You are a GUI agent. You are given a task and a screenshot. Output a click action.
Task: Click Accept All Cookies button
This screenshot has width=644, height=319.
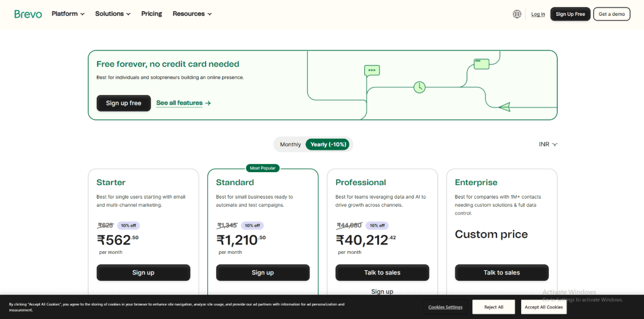click(544, 307)
